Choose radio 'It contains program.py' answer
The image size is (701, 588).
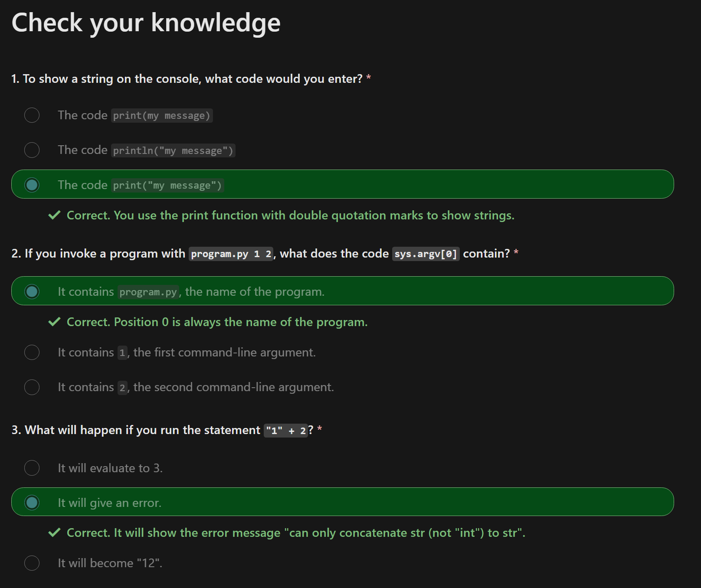tap(32, 291)
